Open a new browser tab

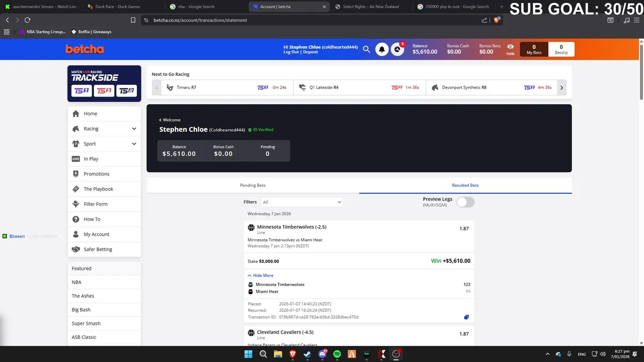point(501,7)
